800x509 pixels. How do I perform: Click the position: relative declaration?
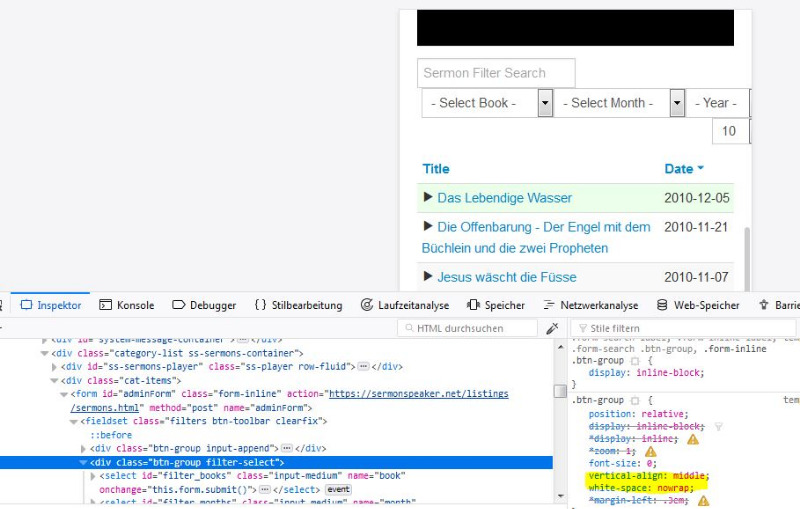[638, 414]
